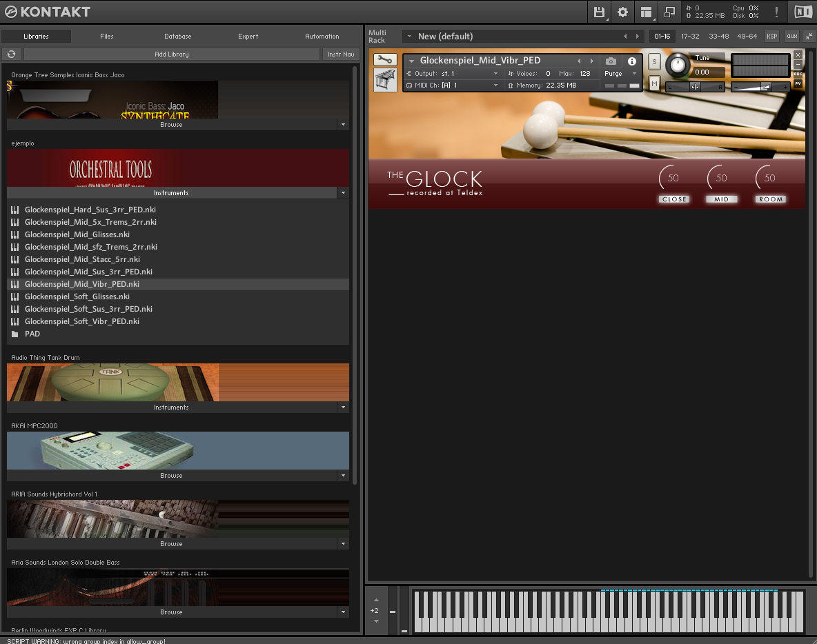This screenshot has height=644, width=817.
Task: Click the Kontakt logo
Action: pos(48,12)
